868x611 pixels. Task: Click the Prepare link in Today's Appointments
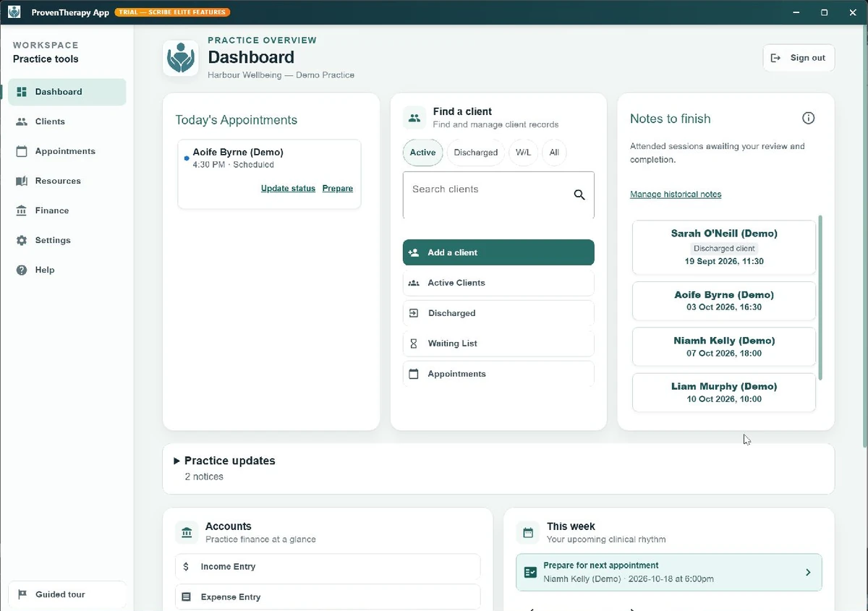pos(338,189)
